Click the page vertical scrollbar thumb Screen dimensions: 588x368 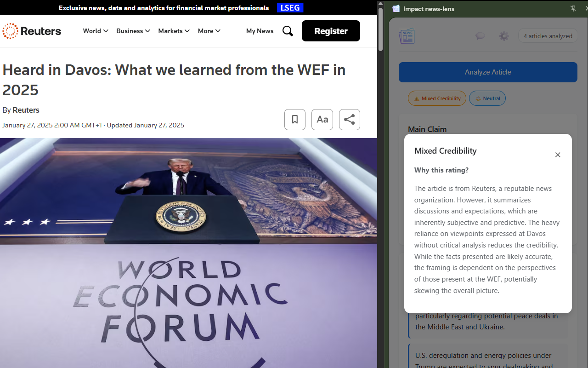pos(380,30)
